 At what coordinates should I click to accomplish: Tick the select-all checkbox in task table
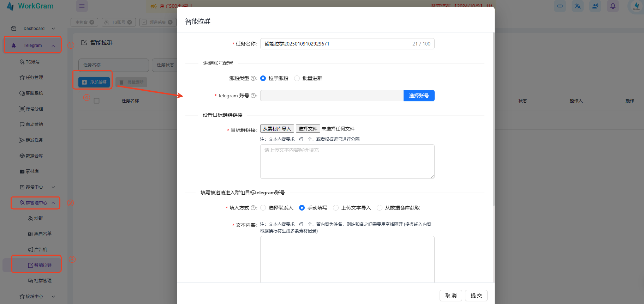pyautogui.click(x=97, y=101)
